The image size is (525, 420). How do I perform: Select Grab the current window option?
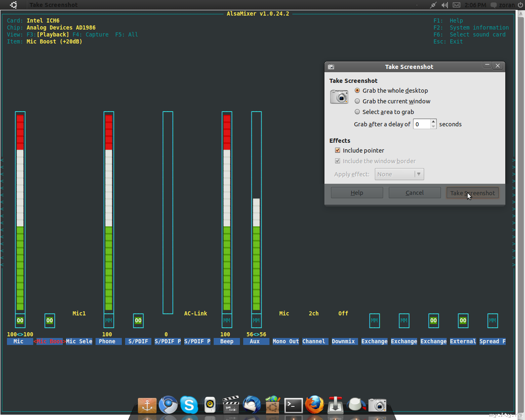(393, 101)
